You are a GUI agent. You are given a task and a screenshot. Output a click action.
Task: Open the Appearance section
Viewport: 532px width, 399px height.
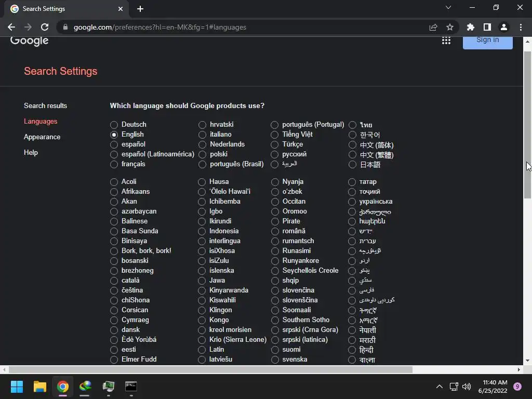click(x=42, y=137)
